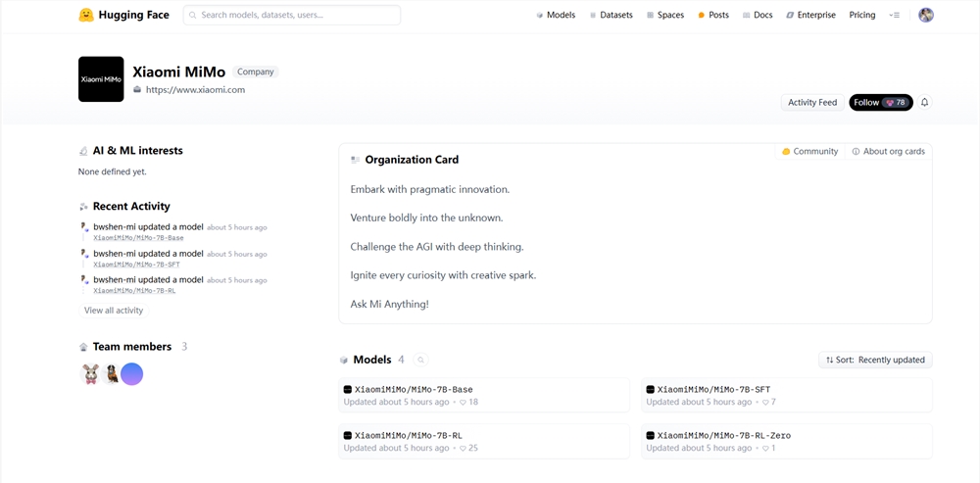Screen dimensions: 980x483
Task: Open the third team member gradient avatar
Action: click(132, 373)
